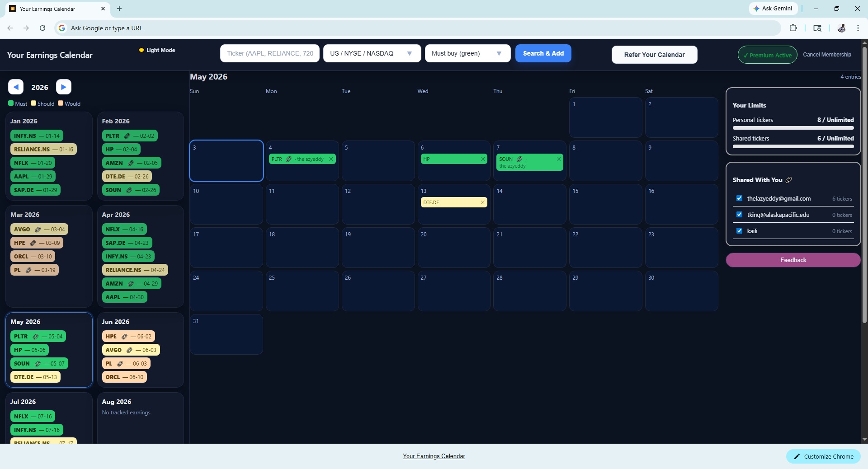Image resolution: width=868 pixels, height=469 pixels.
Task: Click Search & Add button
Action: (543, 53)
